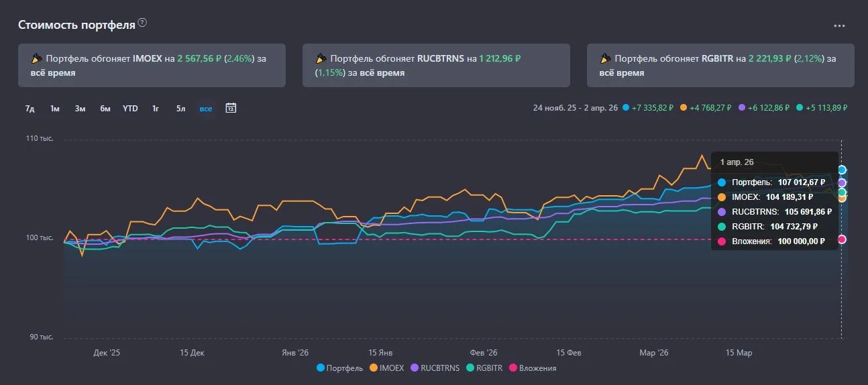Image resolution: width=868 pixels, height=385 pixels.
Task: Click the 15 Янв axis label
Action: click(x=381, y=352)
